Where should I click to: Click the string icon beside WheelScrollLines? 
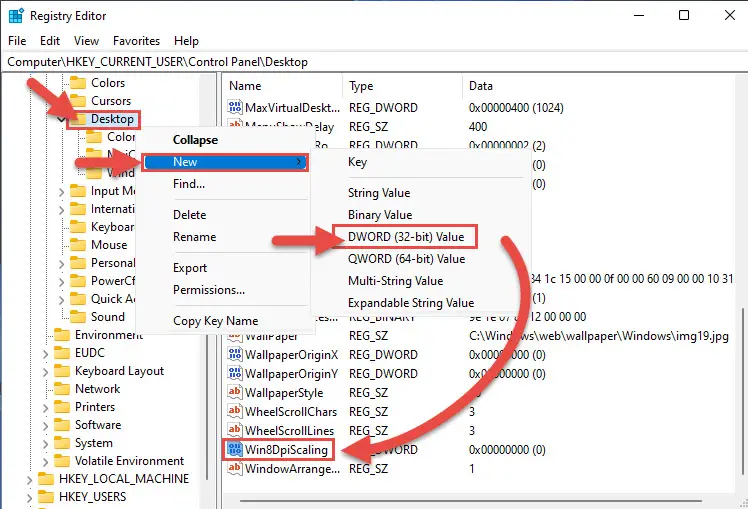click(x=235, y=430)
